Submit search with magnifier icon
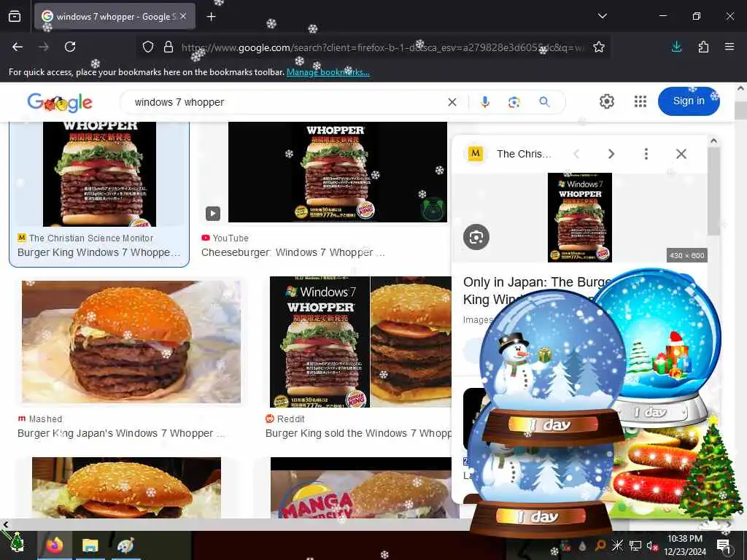Image resolution: width=747 pixels, height=560 pixels. (544, 102)
